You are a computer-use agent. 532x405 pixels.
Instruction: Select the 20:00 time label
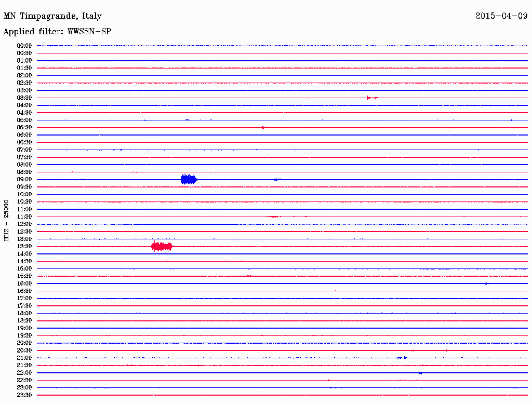[24, 343]
